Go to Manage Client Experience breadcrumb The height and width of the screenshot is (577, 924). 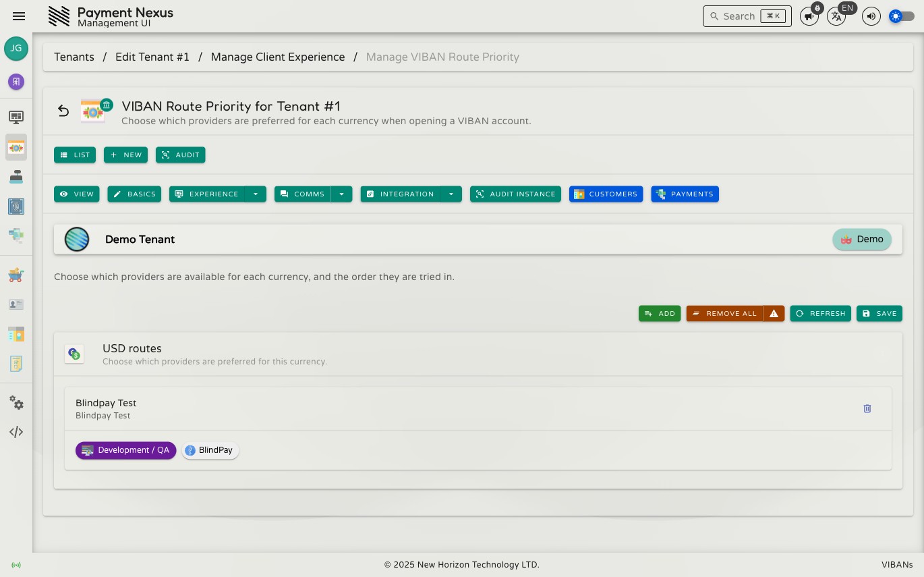pyautogui.click(x=278, y=57)
